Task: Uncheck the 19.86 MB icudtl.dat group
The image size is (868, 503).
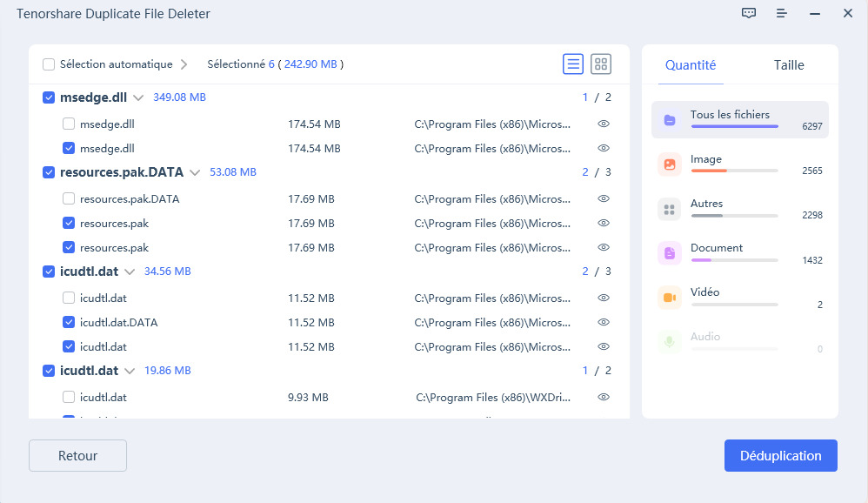Action: click(x=49, y=371)
